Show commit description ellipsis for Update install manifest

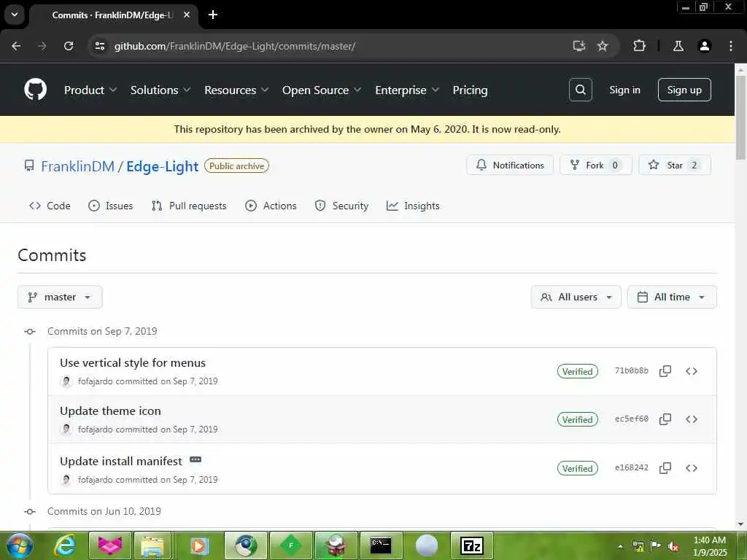pos(196,460)
